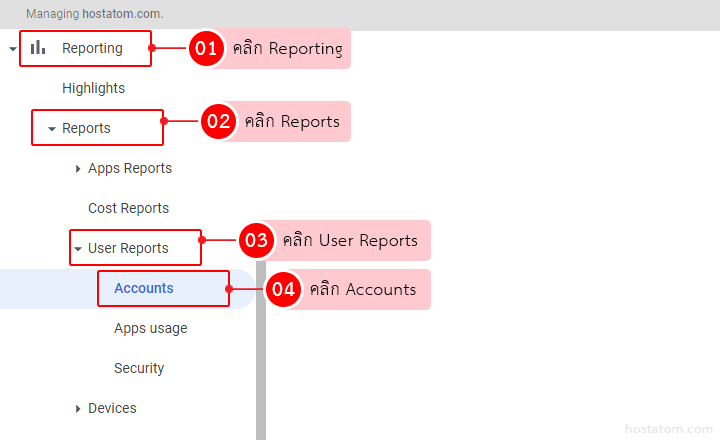Image resolution: width=720 pixels, height=440 pixels.
Task: Expand the Apps Reports arrow
Action: coord(78,169)
